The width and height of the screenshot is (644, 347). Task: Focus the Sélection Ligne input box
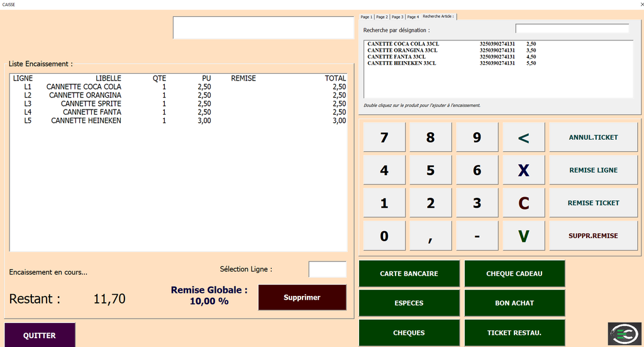point(327,270)
